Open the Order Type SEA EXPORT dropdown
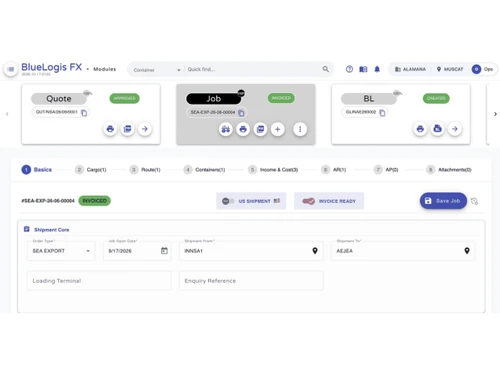Screen dimensions: 500x375 pos(61,251)
